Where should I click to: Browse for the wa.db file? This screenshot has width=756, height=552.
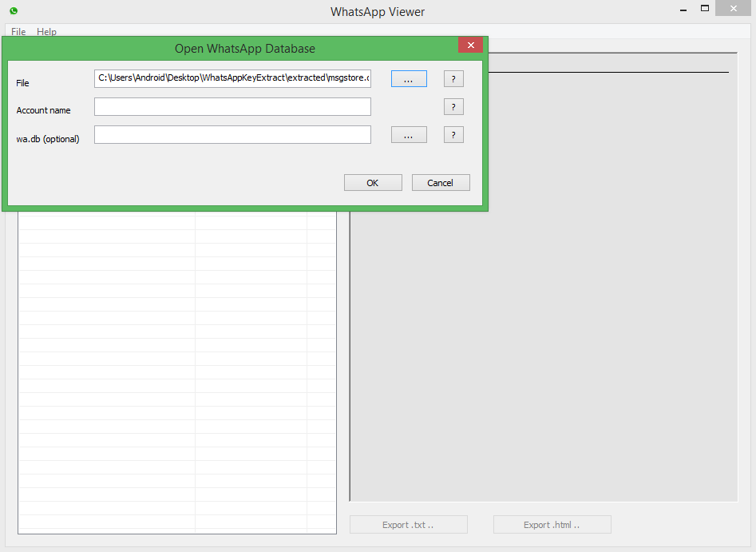pos(409,135)
